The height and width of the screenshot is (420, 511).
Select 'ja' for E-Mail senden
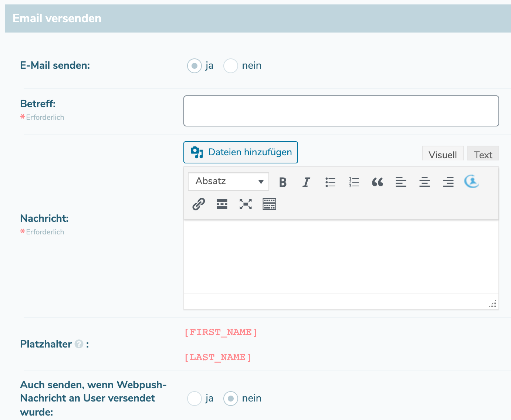pos(194,66)
